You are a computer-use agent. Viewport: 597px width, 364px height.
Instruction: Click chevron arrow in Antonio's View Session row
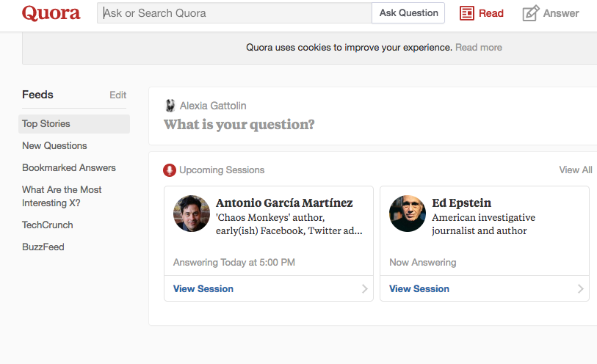tap(364, 288)
